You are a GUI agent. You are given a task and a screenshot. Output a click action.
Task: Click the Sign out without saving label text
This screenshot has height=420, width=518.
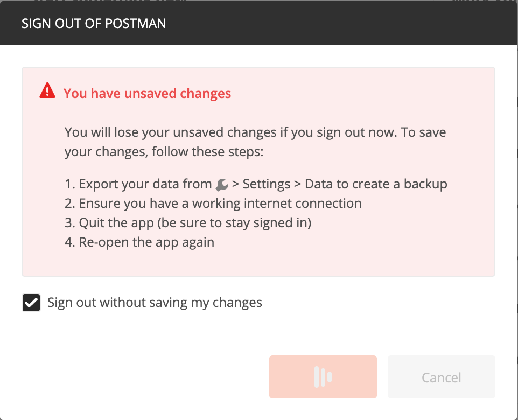tap(154, 302)
